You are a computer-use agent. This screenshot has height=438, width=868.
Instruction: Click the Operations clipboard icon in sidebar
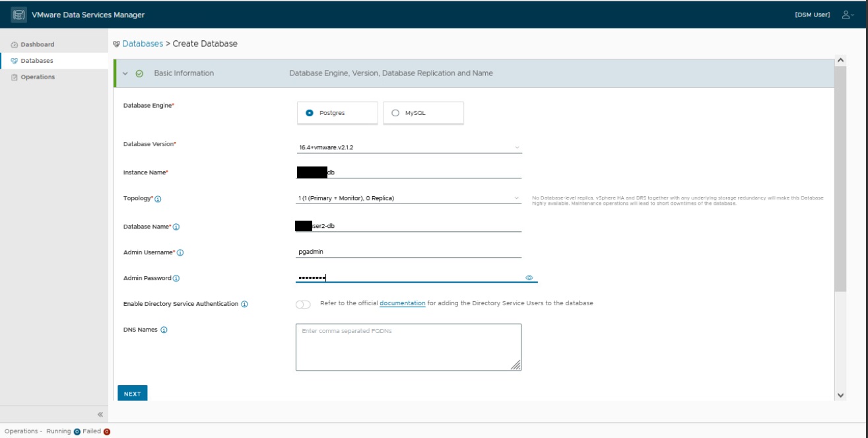[15, 77]
